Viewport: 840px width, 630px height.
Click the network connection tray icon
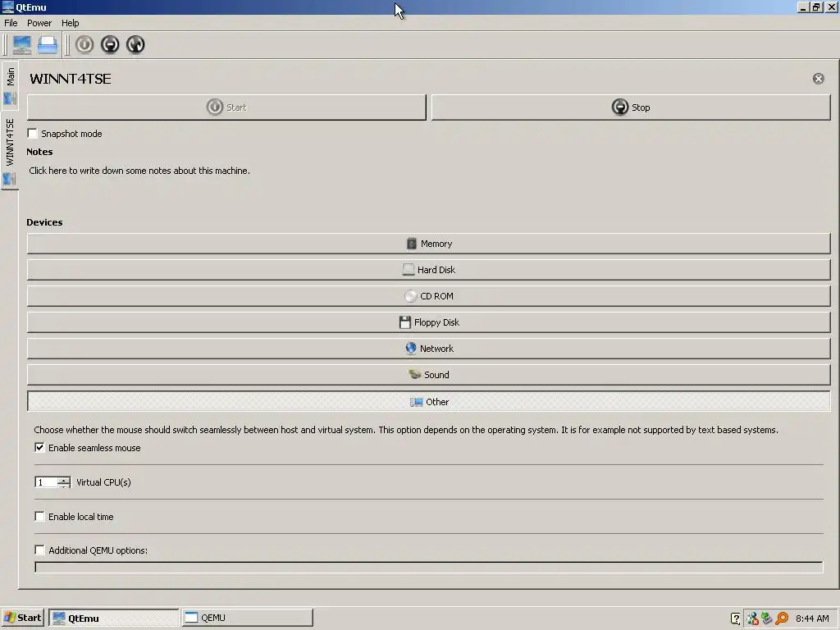pos(752,619)
